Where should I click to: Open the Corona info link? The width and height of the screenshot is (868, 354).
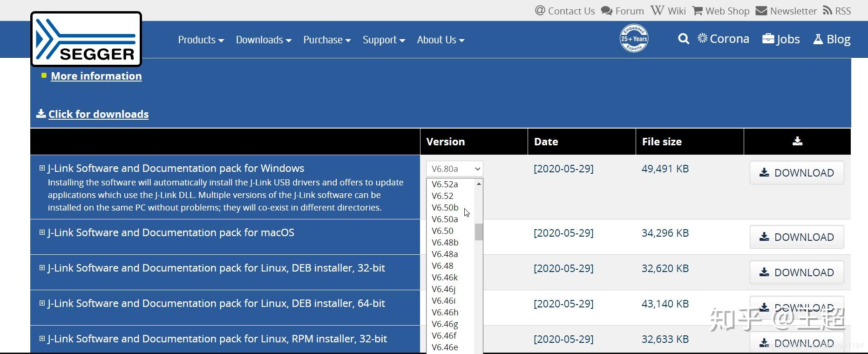[723, 39]
